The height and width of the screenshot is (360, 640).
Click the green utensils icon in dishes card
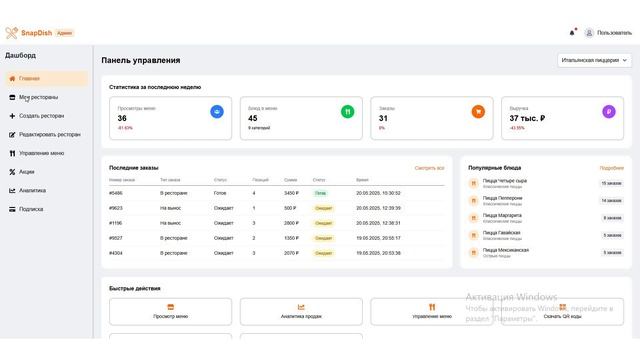tap(347, 111)
